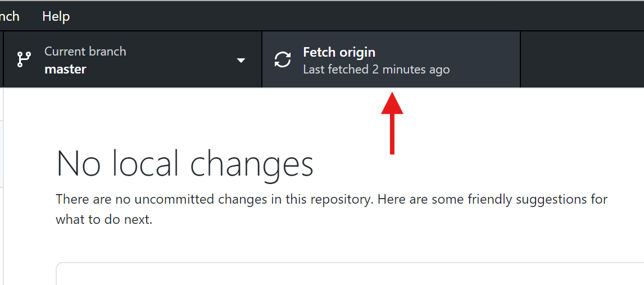Viewport: 644px width, 285px height.
Task: Open the Help menu
Action: coord(56,16)
